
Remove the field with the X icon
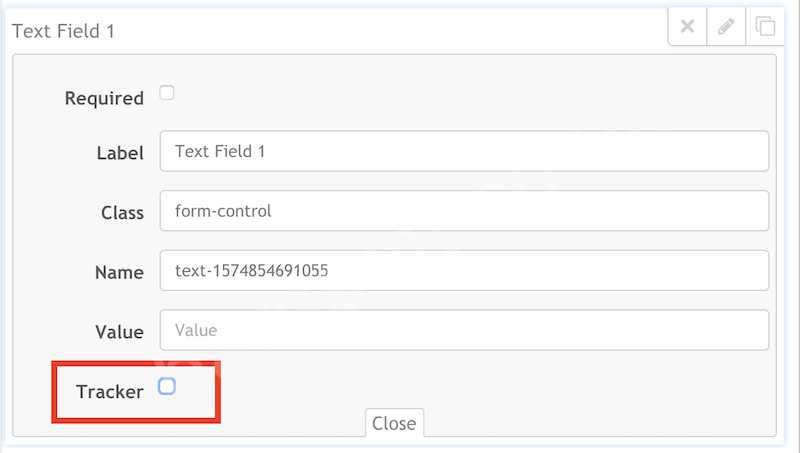(x=687, y=26)
